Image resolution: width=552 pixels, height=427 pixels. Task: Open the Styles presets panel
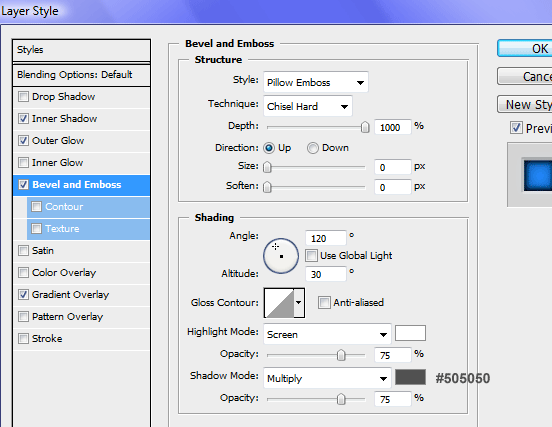(81, 50)
